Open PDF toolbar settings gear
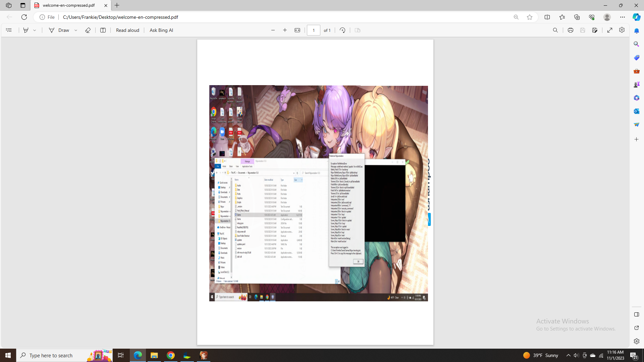 tap(622, 30)
